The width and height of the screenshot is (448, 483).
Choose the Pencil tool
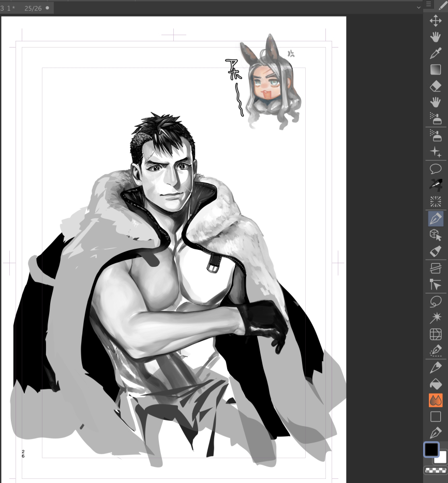click(x=436, y=368)
